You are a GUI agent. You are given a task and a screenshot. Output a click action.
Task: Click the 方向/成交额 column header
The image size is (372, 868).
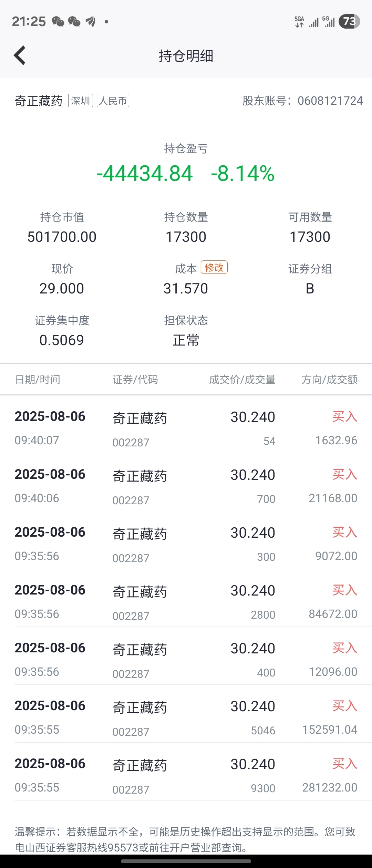pos(329,380)
